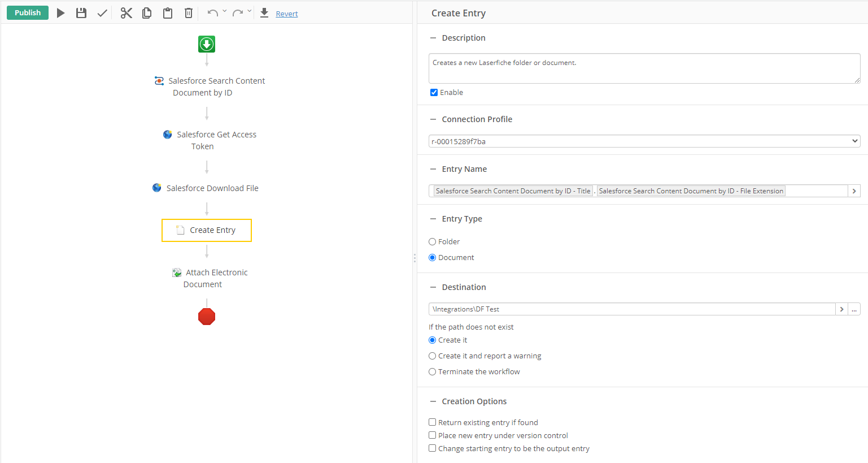Screen dimensions: 868x463
Task: Delete activity with trash icon
Action: click(189, 13)
